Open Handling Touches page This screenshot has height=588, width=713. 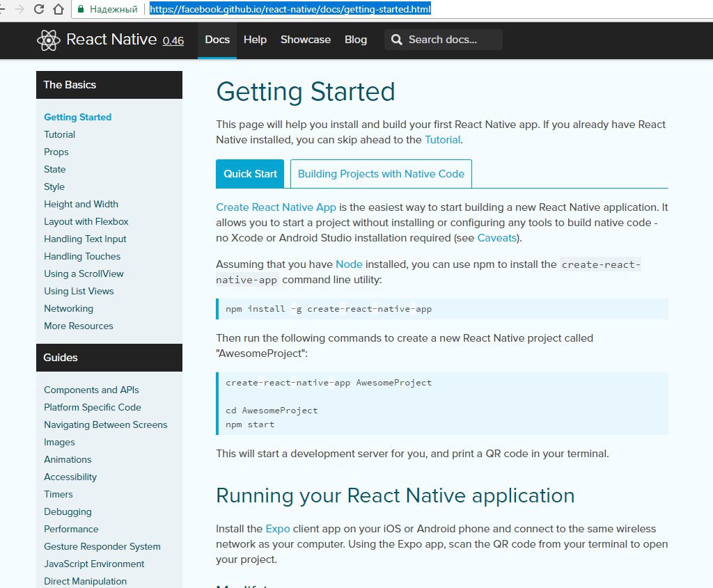point(82,256)
